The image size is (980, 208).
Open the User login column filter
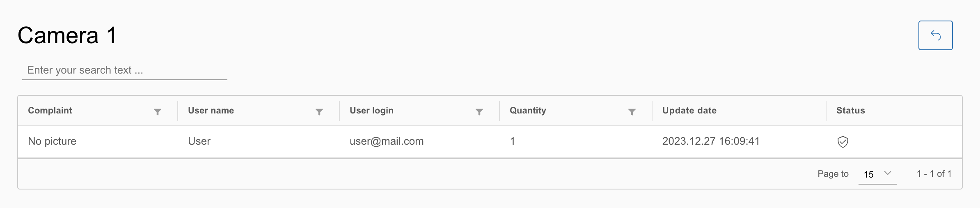pyautogui.click(x=479, y=112)
